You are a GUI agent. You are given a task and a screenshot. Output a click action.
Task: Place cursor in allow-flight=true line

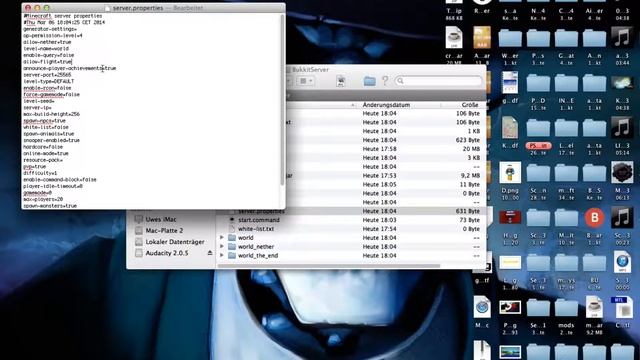coord(47,62)
